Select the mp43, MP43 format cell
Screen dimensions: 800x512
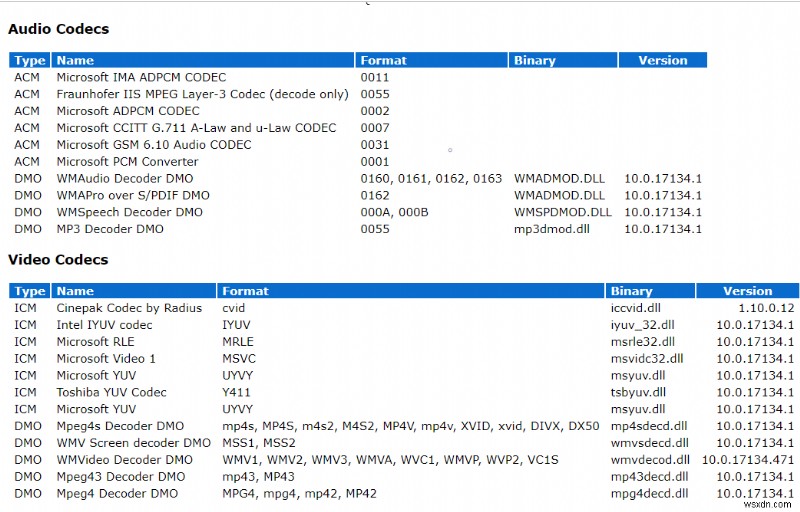point(258,476)
